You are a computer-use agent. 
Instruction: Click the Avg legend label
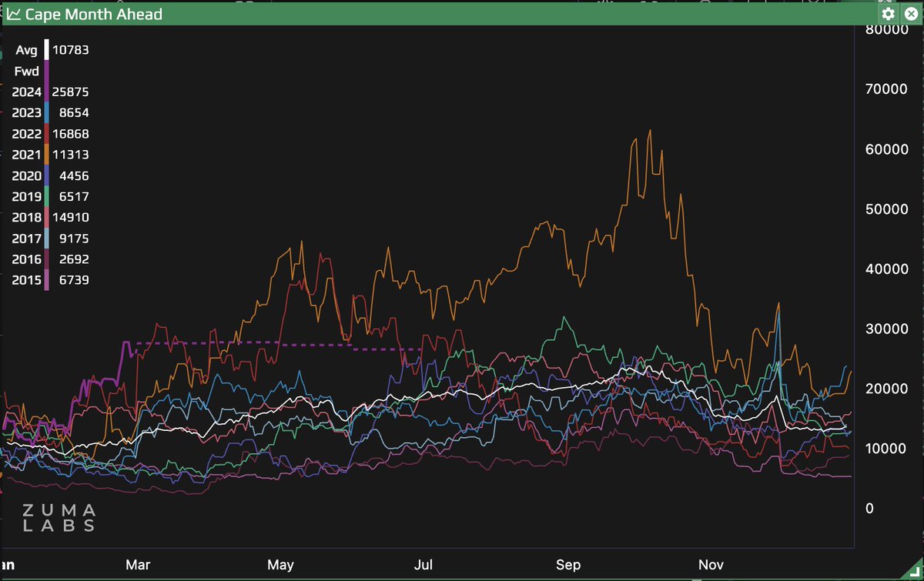click(25, 50)
